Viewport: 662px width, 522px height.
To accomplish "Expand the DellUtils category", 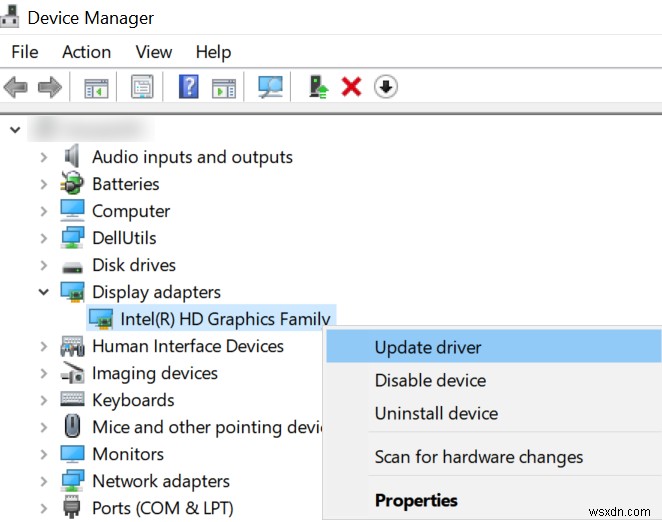I will click(43, 238).
